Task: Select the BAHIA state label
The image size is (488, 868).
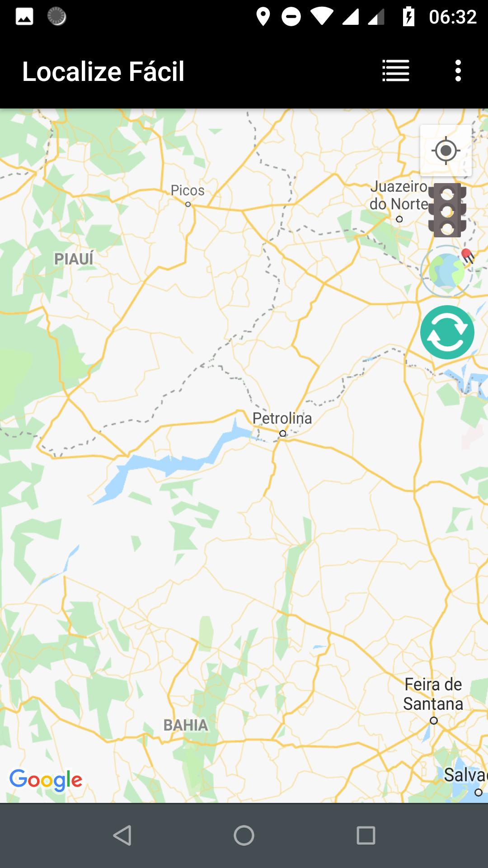Action: pyautogui.click(x=186, y=725)
